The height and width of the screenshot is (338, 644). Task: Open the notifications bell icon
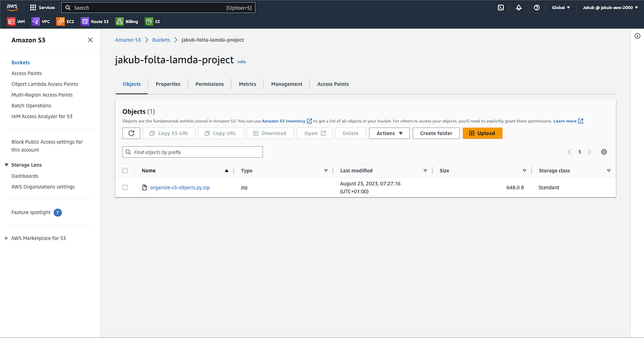(519, 8)
